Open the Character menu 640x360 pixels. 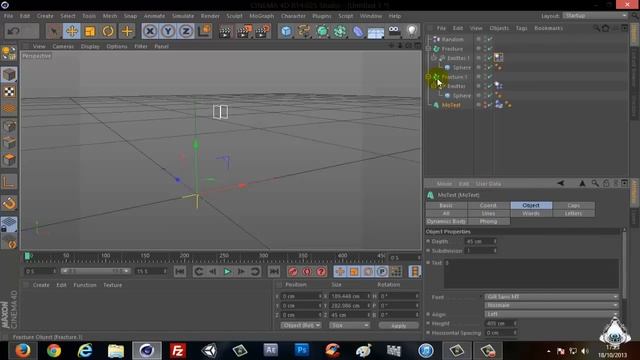pyautogui.click(x=293, y=16)
